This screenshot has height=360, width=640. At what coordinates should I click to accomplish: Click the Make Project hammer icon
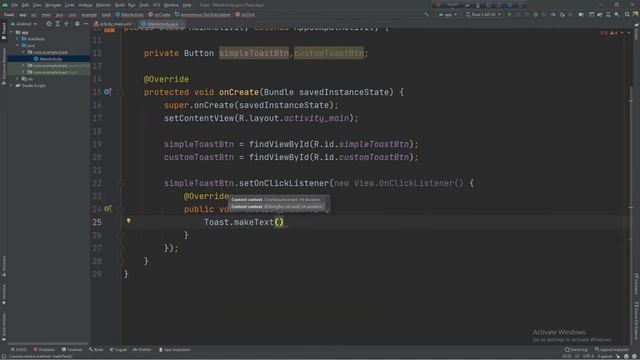coord(427,14)
